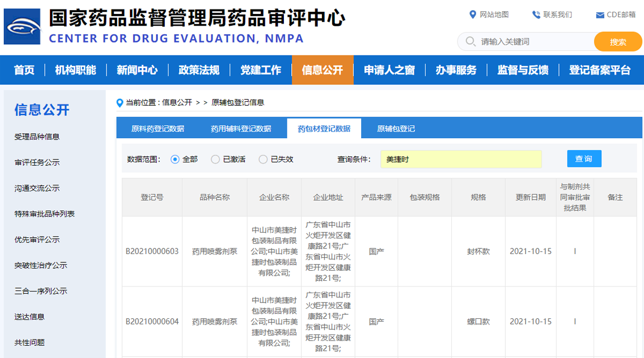Click the contact us phone icon
The width and height of the screenshot is (644, 358).
tap(536, 15)
